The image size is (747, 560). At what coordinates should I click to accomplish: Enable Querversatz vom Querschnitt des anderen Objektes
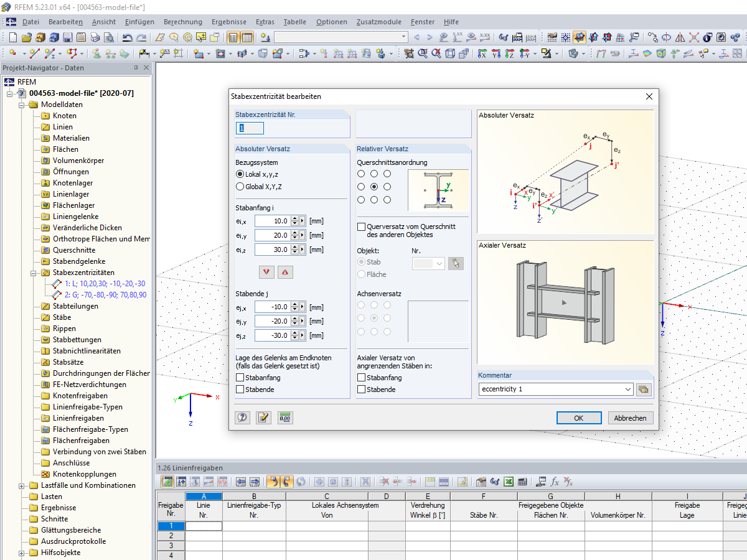pyautogui.click(x=362, y=227)
